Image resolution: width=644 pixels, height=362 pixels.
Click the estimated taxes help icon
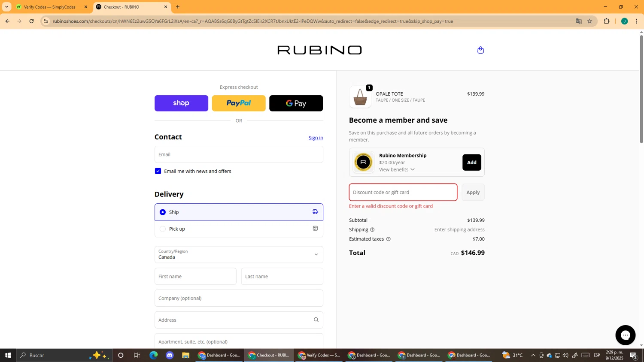tap(388, 239)
